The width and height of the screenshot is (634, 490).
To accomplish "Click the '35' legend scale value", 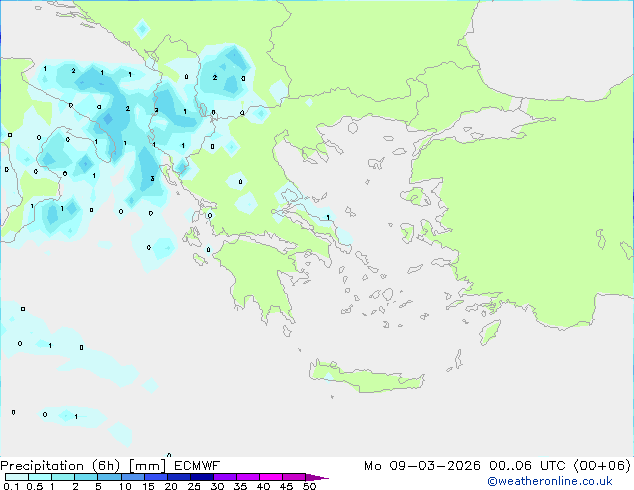I will click(240, 486).
